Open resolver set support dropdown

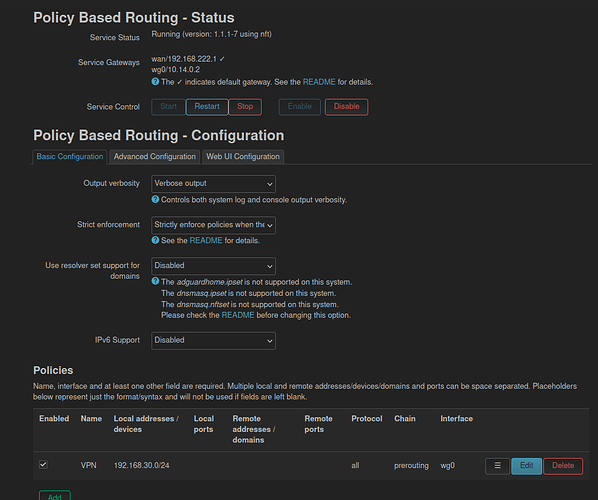(213, 266)
